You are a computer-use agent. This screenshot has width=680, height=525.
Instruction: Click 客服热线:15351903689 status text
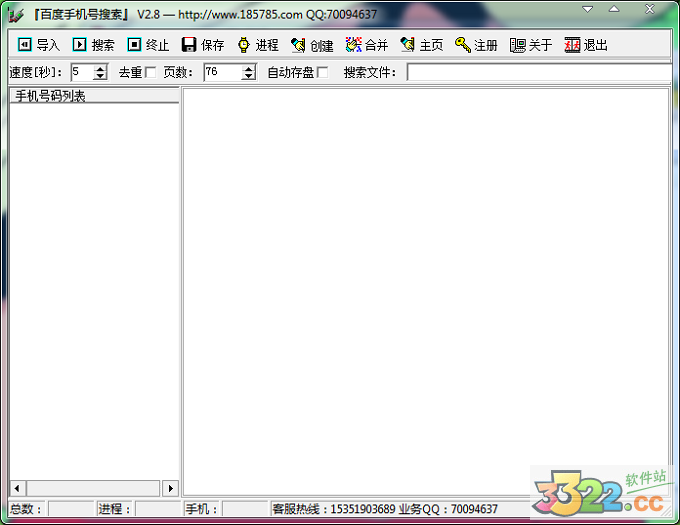334,509
